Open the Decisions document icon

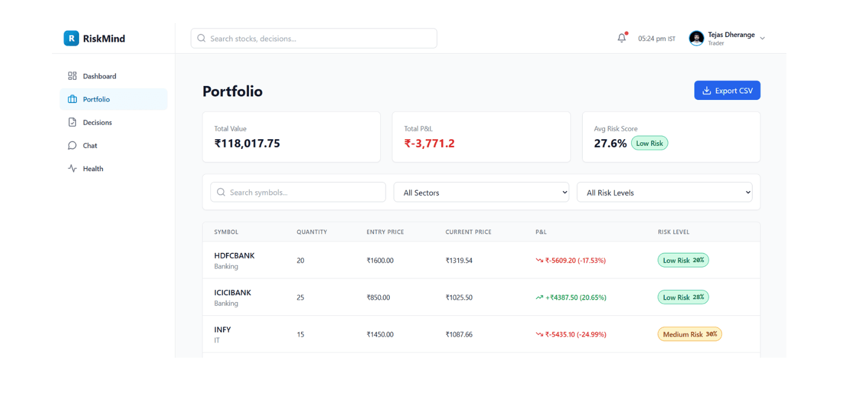[x=73, y=122]
